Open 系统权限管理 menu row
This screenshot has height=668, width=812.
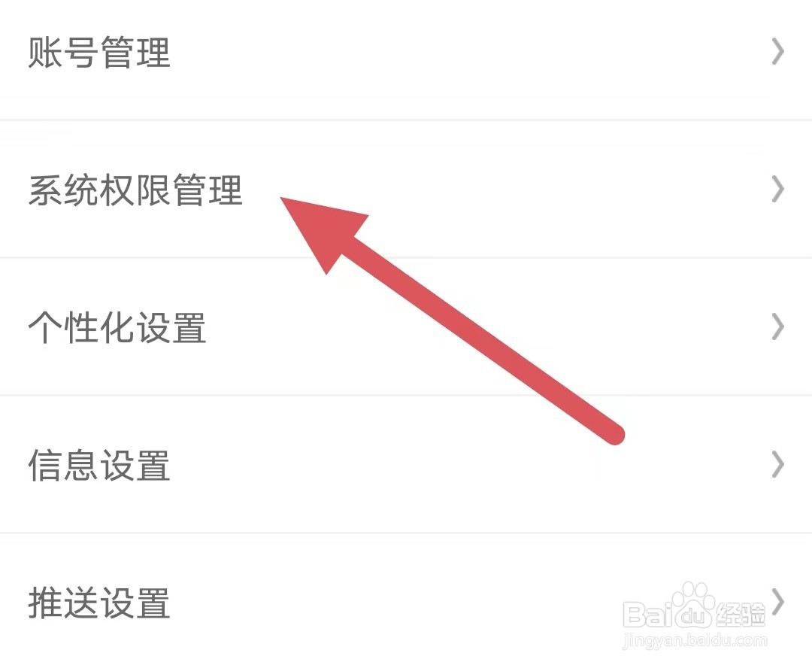tap(406, 189)
